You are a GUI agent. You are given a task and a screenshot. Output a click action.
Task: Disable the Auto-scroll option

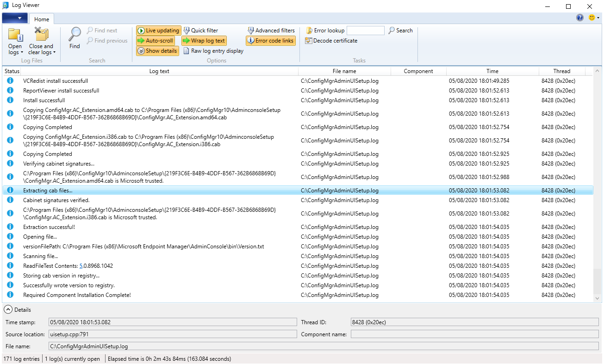click(x=156, y=41)
